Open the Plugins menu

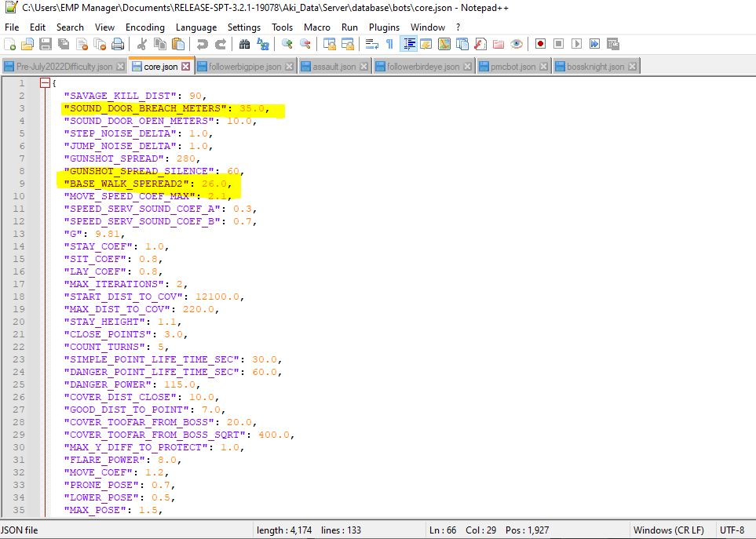click(x=384, y=27)
